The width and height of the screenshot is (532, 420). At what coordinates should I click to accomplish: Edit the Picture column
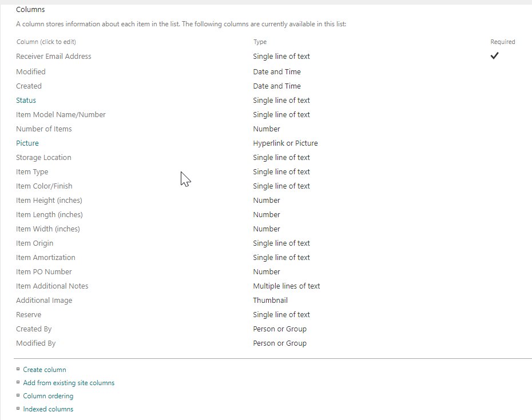pyautogui.click(x=27, y=143)
